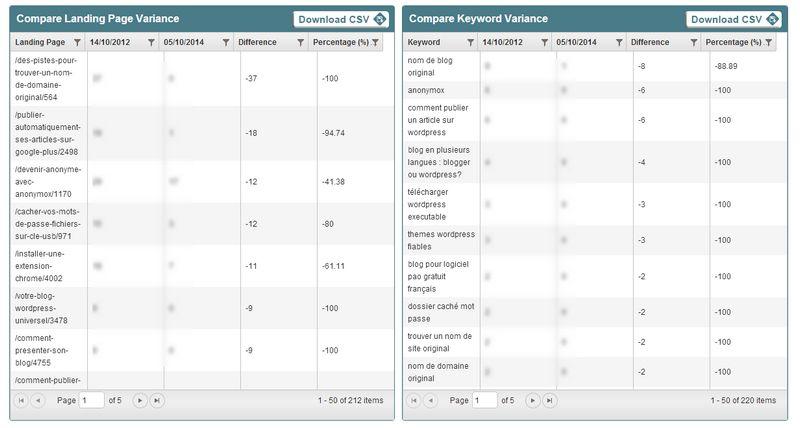This screenshot has height=428, width=800.
Task: Select the /publier-automatiquement-ses-articles-sur-google-plus/2498 row
Action: (x=202, y=133)
